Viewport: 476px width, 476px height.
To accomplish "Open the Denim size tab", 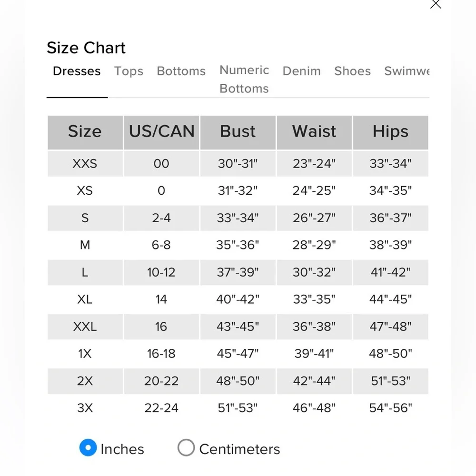I will pyautogui.click(x=301, y=71).
